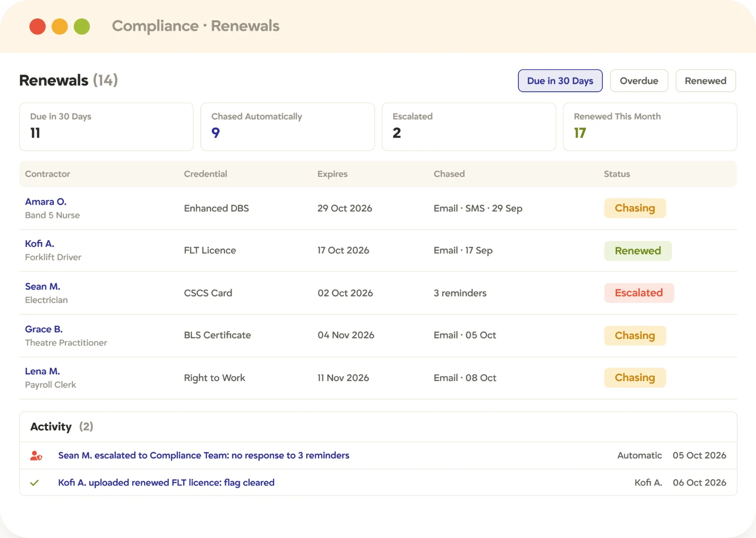Click the 04 Nov 2026 expiry date
756x538 pixels.
click(346, 335)
